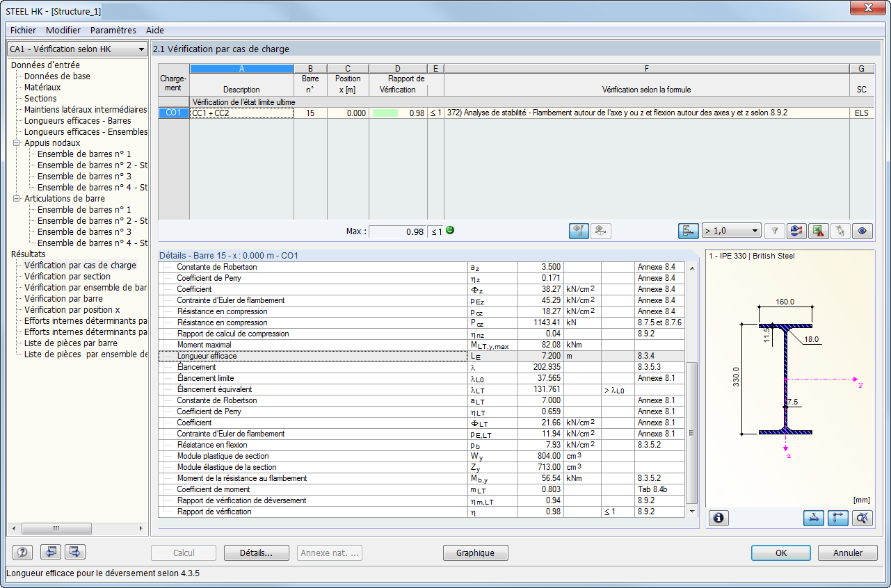891x588 pixels.
Task: Select Vérification par cas de charge item
Action: [81, 266]
